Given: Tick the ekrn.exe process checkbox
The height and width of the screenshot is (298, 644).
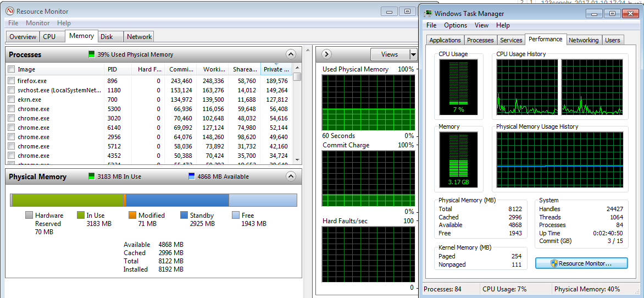Looking at the screenshot, I should coord(11,100).
